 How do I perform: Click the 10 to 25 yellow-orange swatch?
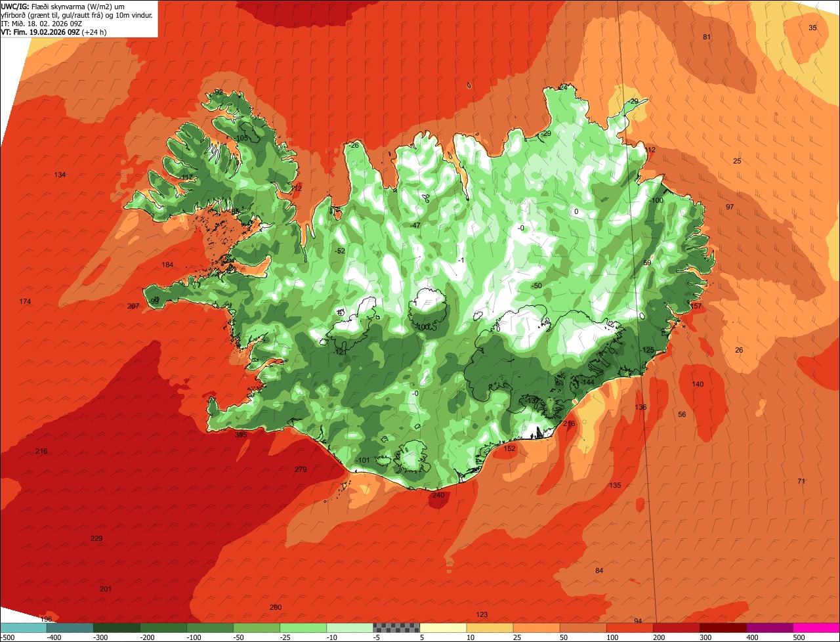[x=490, y=628]
